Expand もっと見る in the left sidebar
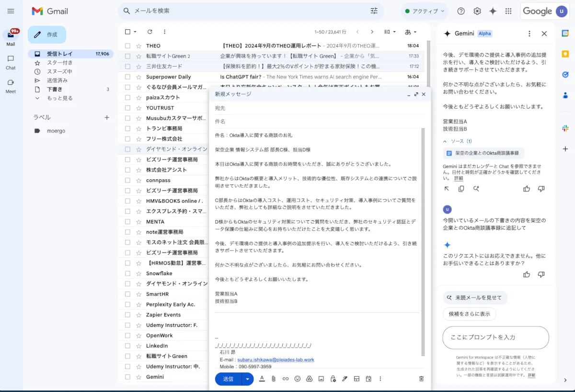 coord(59,98)
